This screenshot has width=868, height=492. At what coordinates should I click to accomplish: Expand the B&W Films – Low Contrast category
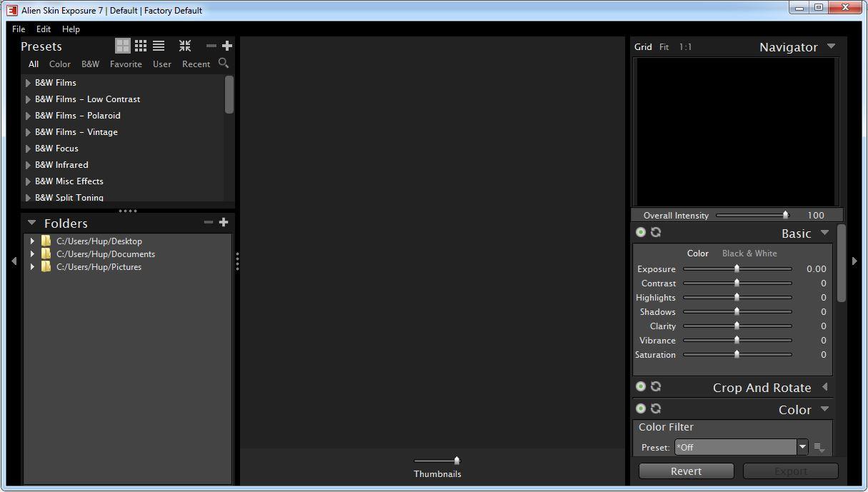[28, 99]
